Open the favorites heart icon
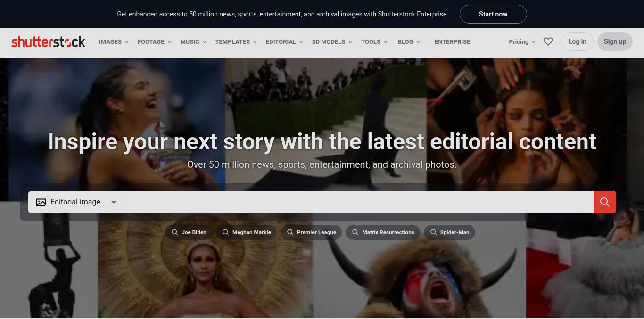The width and height of the screenshot is (644, 319). pos(548,41)
